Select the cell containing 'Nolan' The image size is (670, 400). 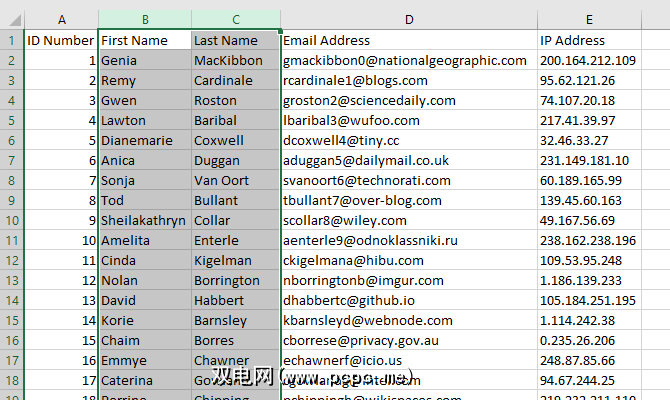[145, 280]
